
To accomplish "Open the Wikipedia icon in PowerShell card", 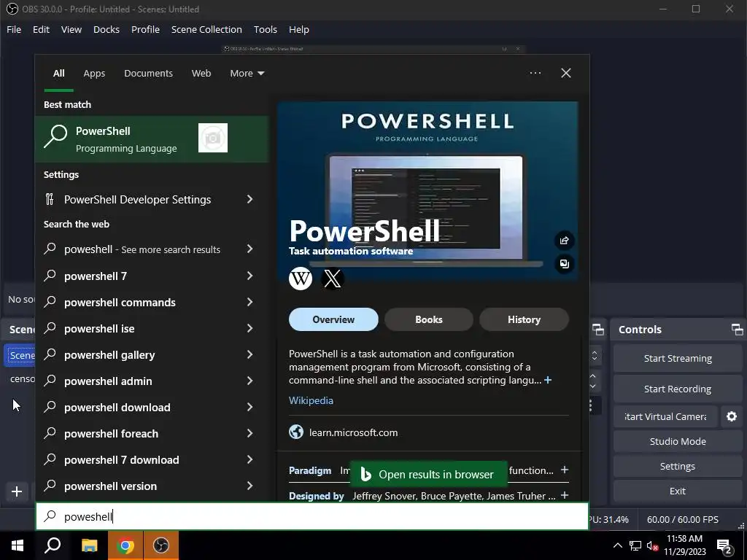I will pos(301,278).
